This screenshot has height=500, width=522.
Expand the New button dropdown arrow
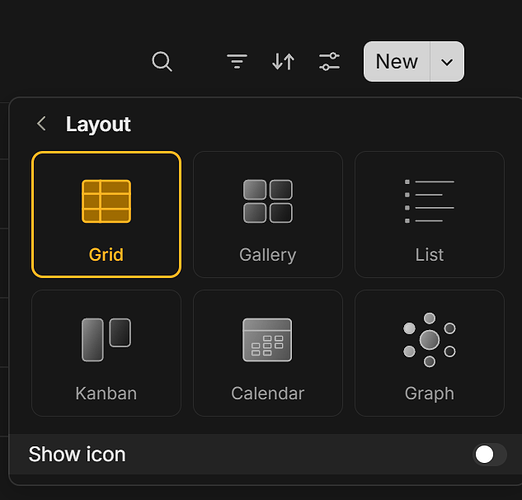click(x=447, y=62)
